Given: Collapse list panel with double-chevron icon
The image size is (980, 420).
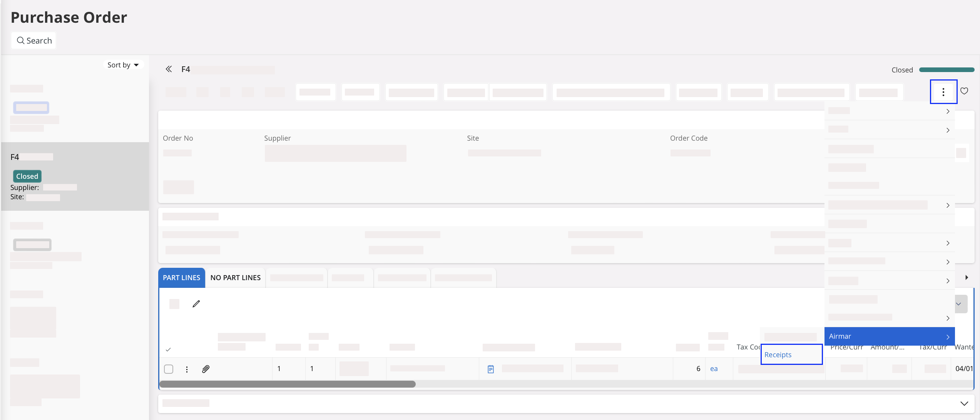Looking at the screenshot, I should coord(169,69).
